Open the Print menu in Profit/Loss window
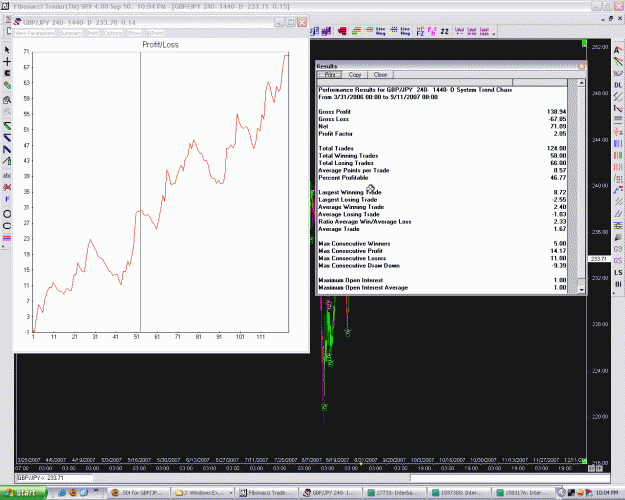The image size is (625, 500). pos(93,33)
